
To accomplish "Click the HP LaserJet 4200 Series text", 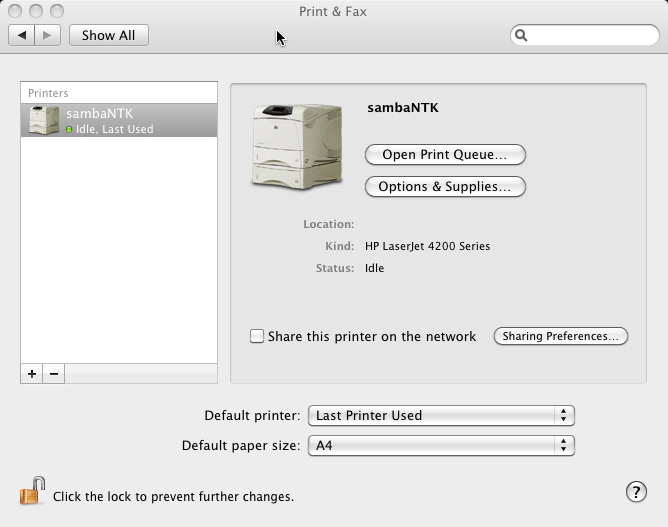I will pos(427,246).
